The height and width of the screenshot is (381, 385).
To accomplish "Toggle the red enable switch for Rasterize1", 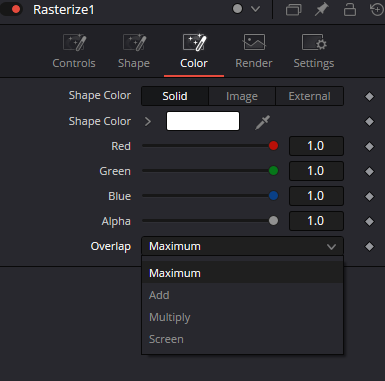I will [11, 9].
